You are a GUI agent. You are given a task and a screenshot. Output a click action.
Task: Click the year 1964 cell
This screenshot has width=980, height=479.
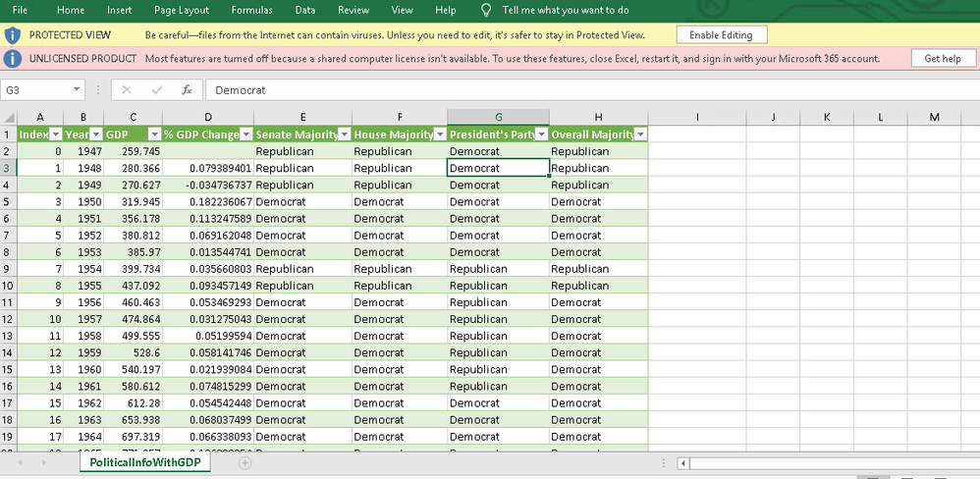(x=83, y=437)
